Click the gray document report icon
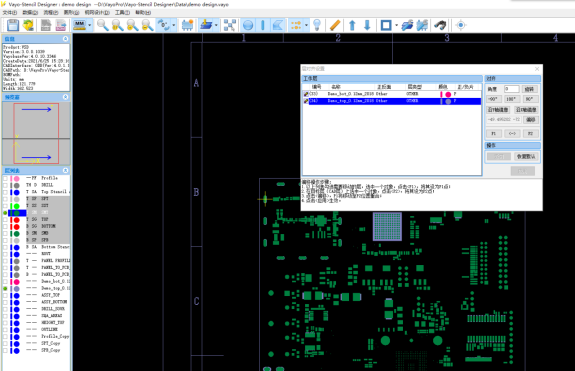The image size is (575, 371). [x=46, y=25]
